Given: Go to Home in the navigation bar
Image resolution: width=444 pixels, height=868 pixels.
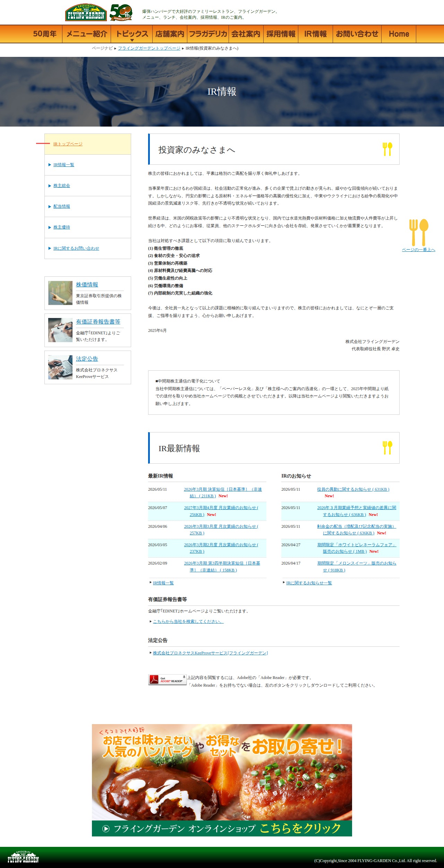Looking at the screenshot, I should coord(399,34).
